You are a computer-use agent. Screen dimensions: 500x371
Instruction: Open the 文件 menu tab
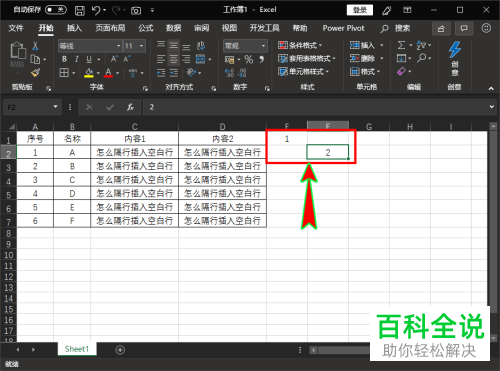pyautogui.click(x=16, y=28)
